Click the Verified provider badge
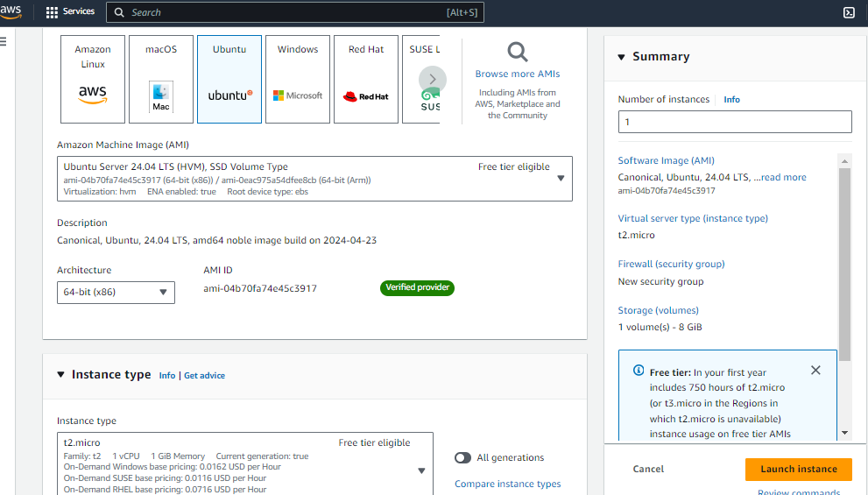The height and width of the screenshot is (495, 868). point(417,287)
